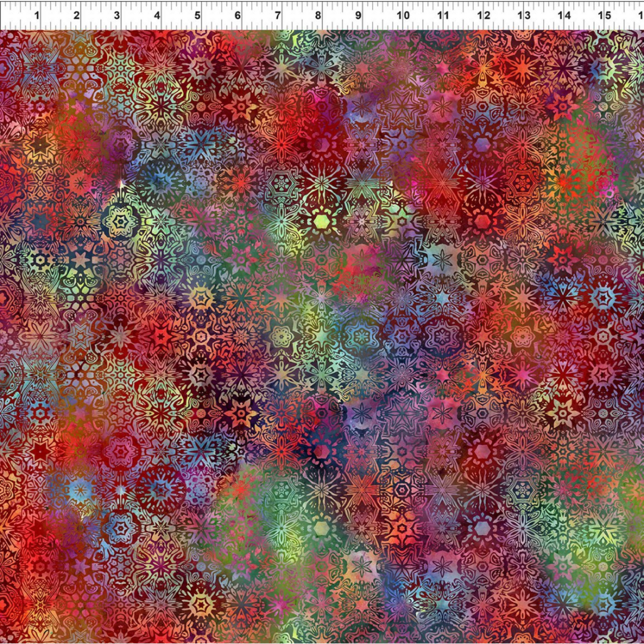Screen dimensions: 644x644
Task: Click the ruler label 15
Action: pos(604,16)
